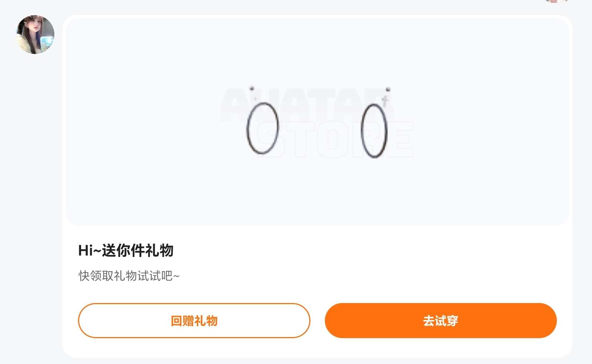The width and height of the screenshot is (592, 364).
Task: Click the Hi~ greeting at title start
Action: [x=90, y=250]
